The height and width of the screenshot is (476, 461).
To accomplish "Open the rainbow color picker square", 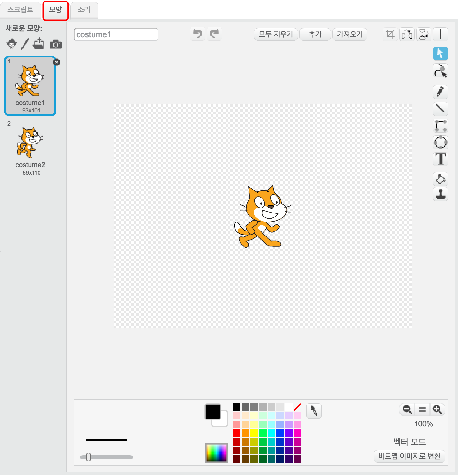I will tap(217, 453).
